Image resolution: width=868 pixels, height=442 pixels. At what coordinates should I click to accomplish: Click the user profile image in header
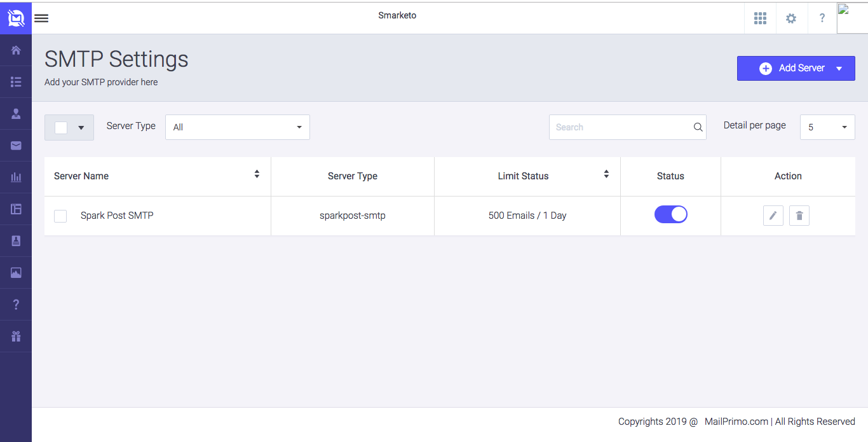(852, 18)
